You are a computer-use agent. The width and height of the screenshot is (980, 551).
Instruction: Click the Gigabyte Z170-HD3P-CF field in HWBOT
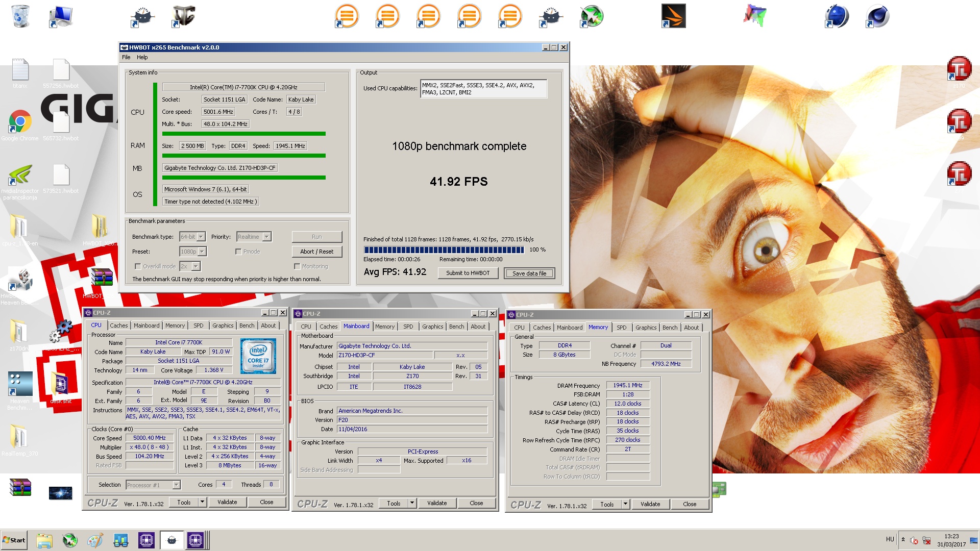(x=220, y=168)
